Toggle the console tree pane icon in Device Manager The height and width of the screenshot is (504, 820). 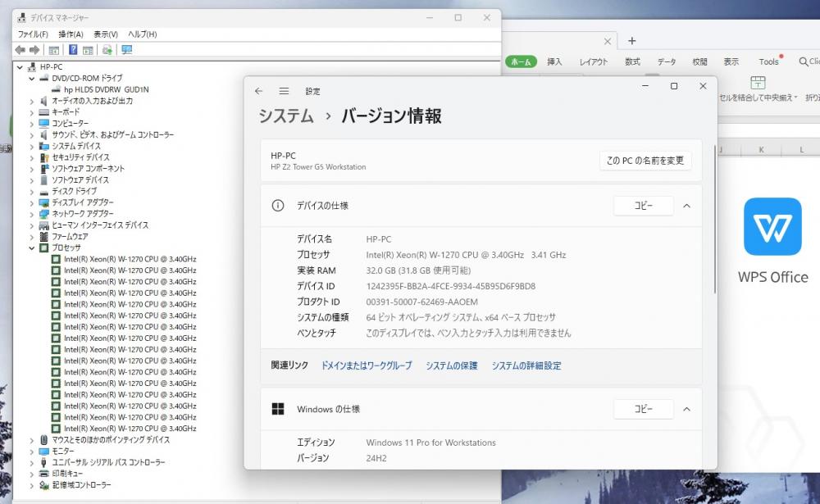(x=53, y=50)
